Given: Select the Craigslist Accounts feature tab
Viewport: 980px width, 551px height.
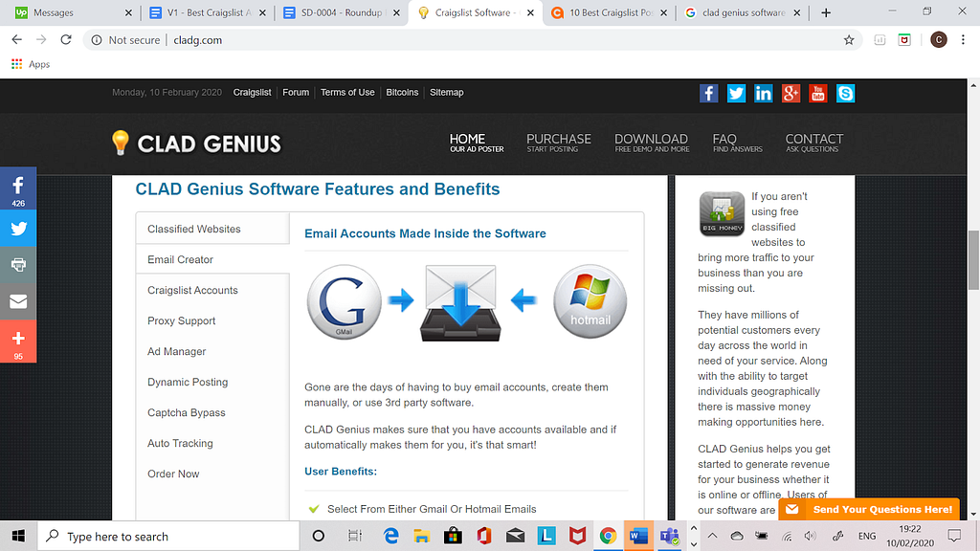Looking at the screenshot, I should tap(212, 290).
